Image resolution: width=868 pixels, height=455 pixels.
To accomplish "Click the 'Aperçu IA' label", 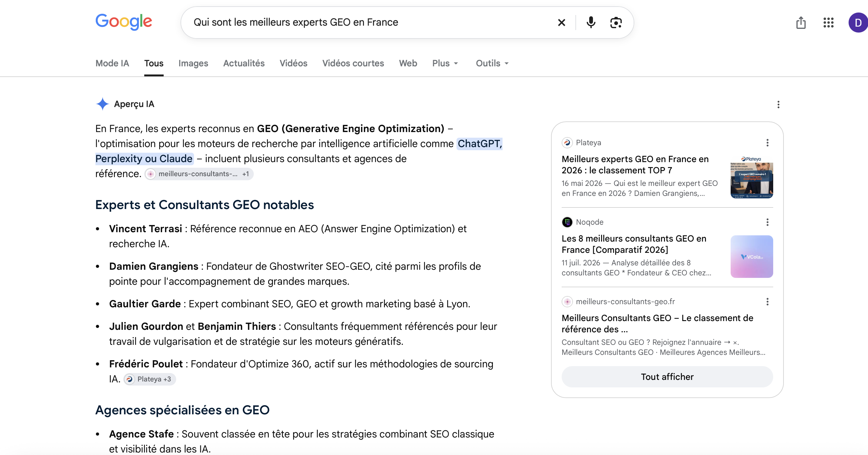I will point(134,104).
